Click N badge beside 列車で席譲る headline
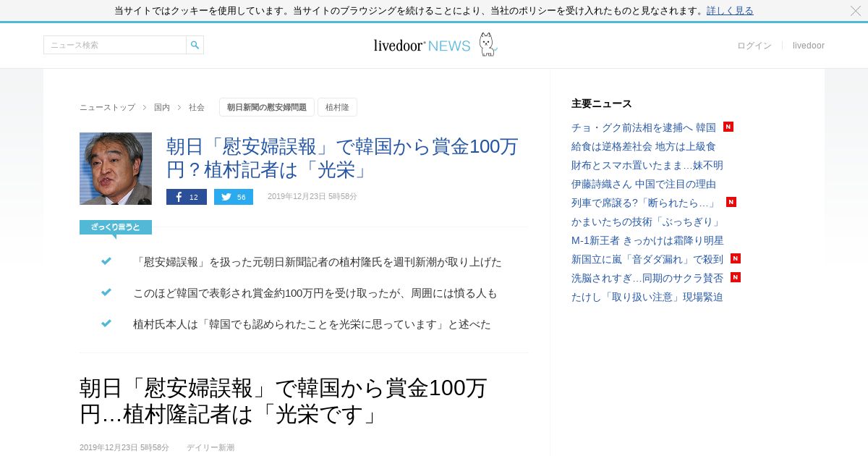Image resolution: width=868 pixels, height=456 pixels. [x=731, y=202]
